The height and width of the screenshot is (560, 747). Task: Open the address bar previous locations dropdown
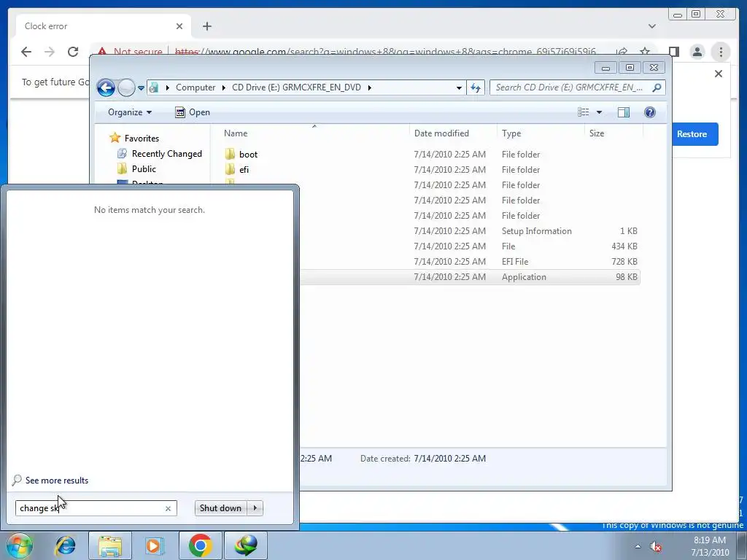pyautogui.click(x=459, y=87)
